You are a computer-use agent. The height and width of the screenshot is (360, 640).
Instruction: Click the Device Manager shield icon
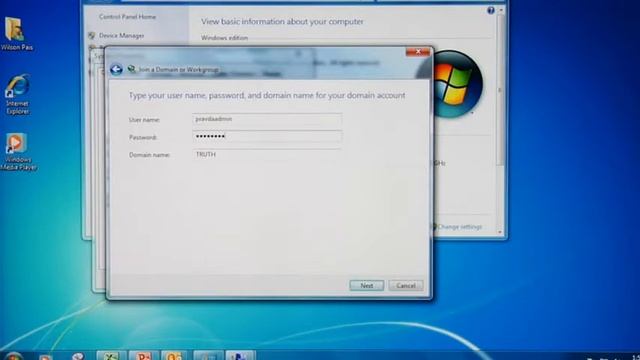tap(92, 36)
